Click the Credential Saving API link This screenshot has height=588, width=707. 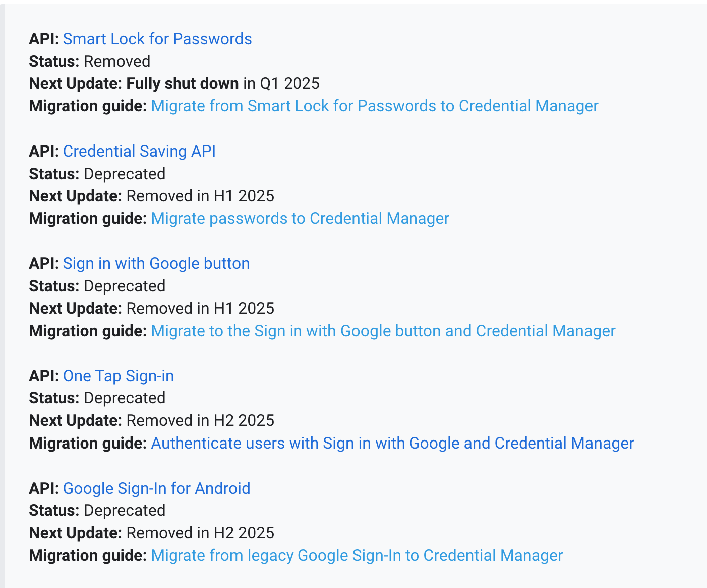click(140, 151)
